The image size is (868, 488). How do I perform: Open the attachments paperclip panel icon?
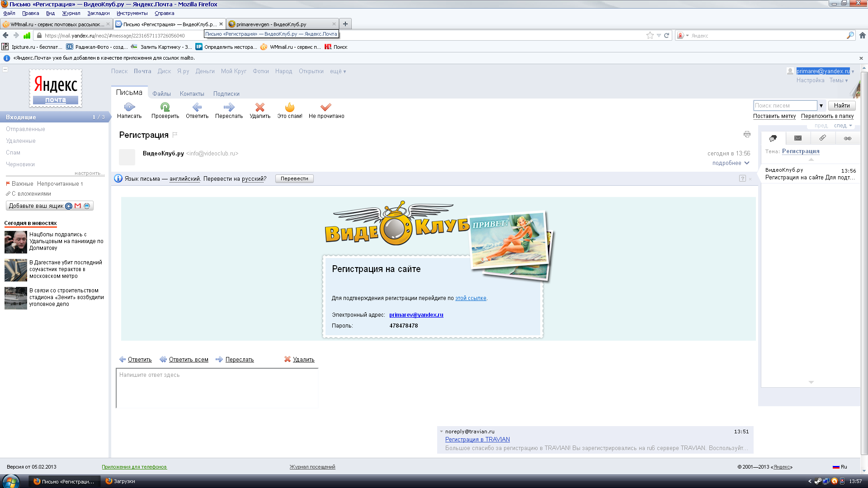pos(823,138)
